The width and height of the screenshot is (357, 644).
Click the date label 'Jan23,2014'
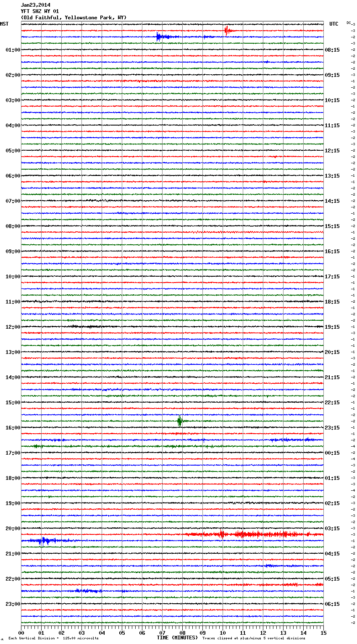pyautogui.click(x=36, y=5)
